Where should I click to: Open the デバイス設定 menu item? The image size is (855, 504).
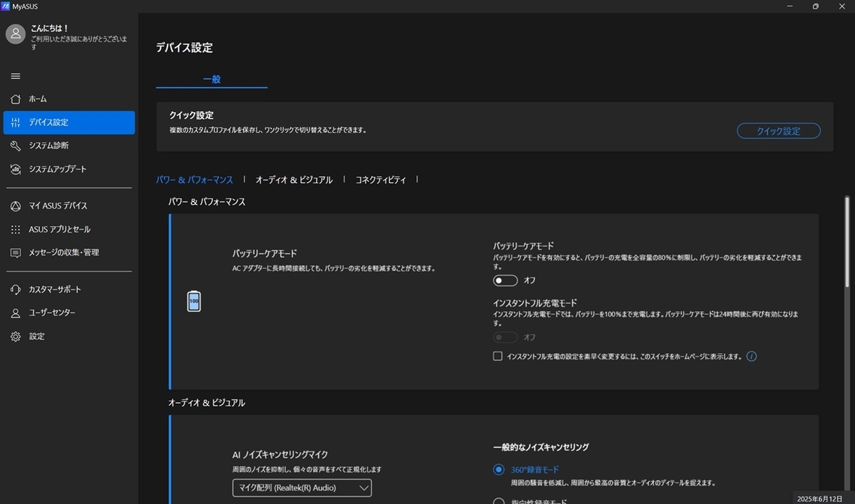69,122
